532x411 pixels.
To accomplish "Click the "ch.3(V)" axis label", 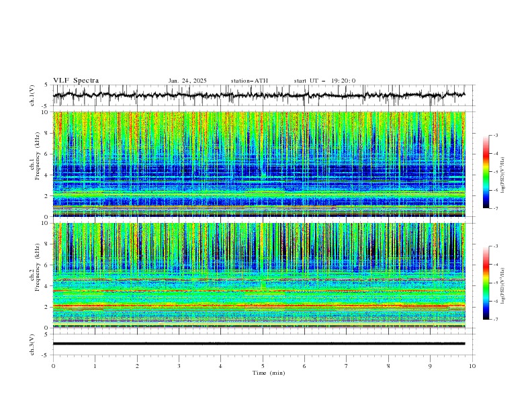I will tap(32, 345).
